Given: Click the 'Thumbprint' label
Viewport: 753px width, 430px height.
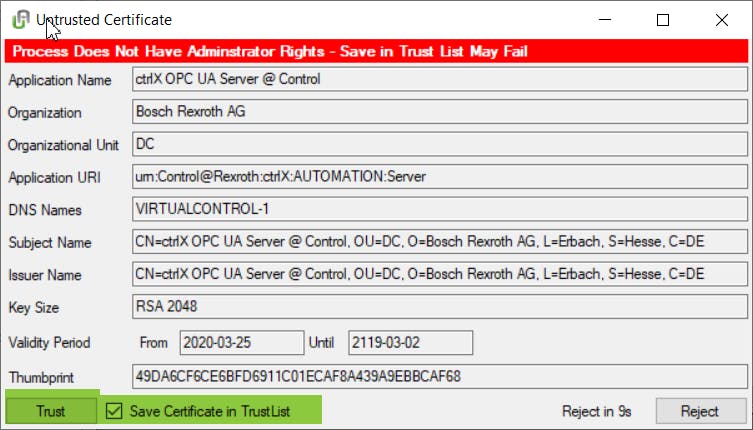Looking at the screenshot, I should [x=41, y=377].
